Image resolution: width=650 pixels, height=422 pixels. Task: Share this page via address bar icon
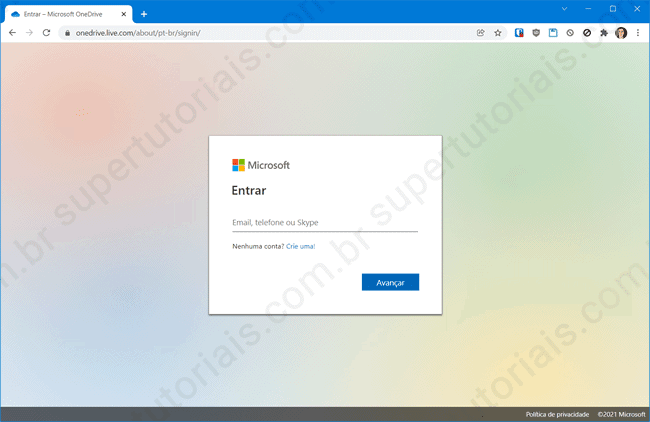(481, 33)
